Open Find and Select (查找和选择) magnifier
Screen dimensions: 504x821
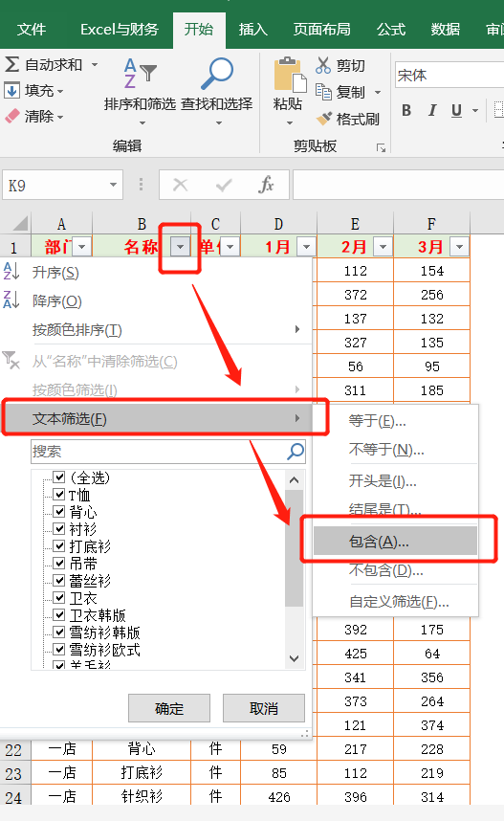click(x=217, y=92)
